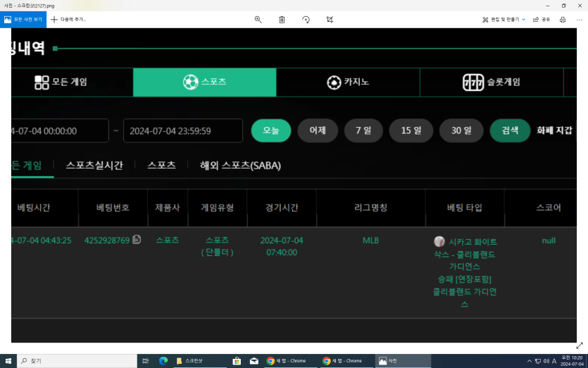Switch to 해외 스포츠(SABA) sub-tab
The width and height of the screenshot is (588, 368).
240,165
